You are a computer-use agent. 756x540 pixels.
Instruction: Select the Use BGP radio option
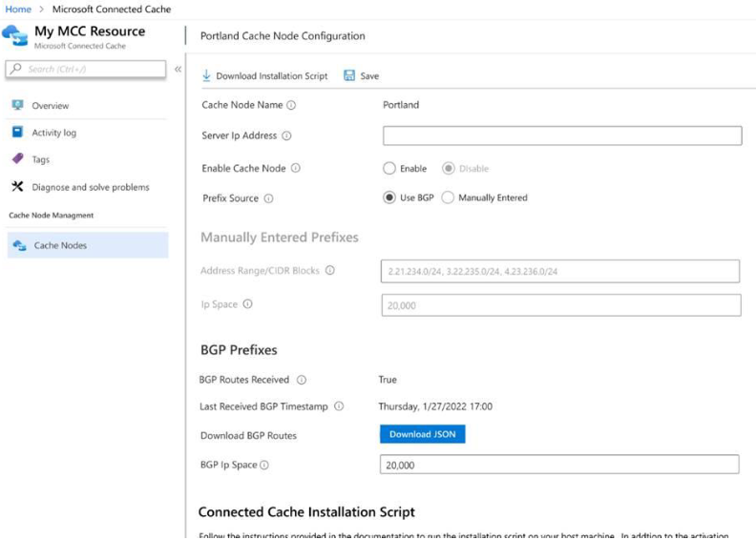(x=389, y=198)
